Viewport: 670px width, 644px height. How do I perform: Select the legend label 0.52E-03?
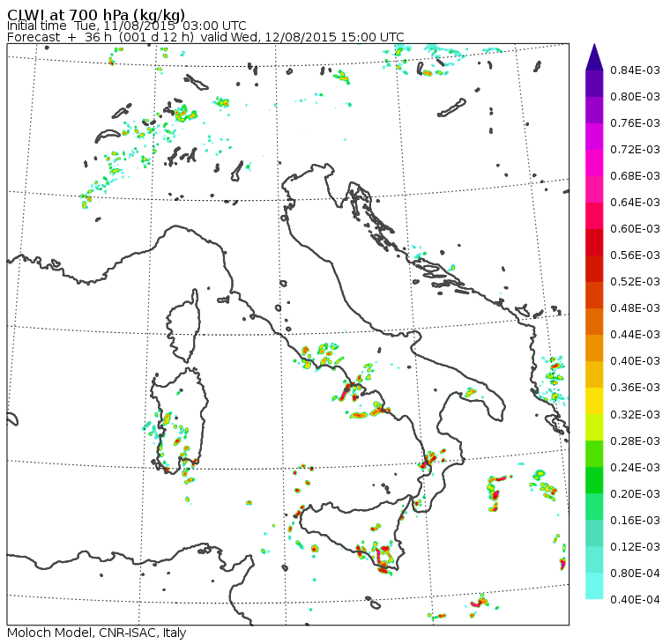pyautogui.click(x=635, y=282)
